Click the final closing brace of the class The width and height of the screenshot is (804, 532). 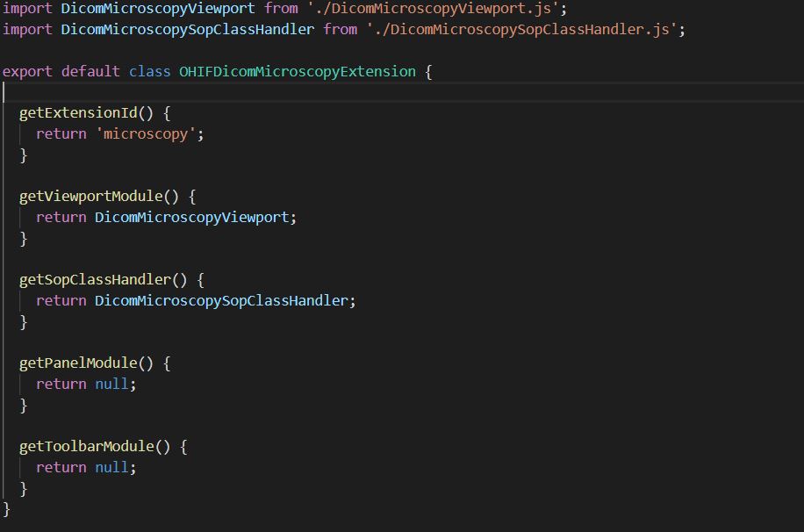[7, 509]
